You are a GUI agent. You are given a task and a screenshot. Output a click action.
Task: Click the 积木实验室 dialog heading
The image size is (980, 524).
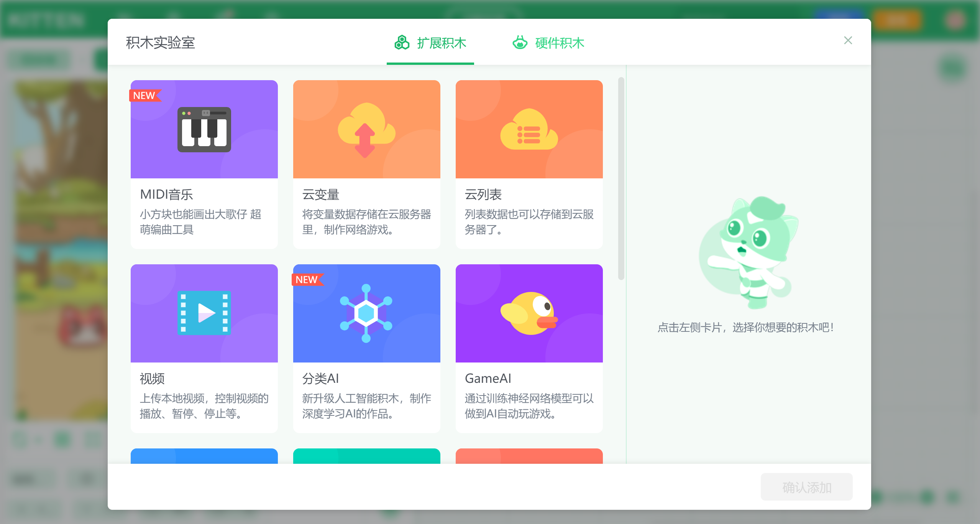161,43
